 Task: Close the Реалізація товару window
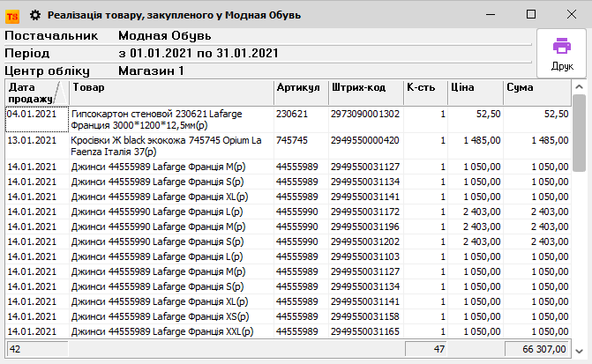[x=572, y=14]
